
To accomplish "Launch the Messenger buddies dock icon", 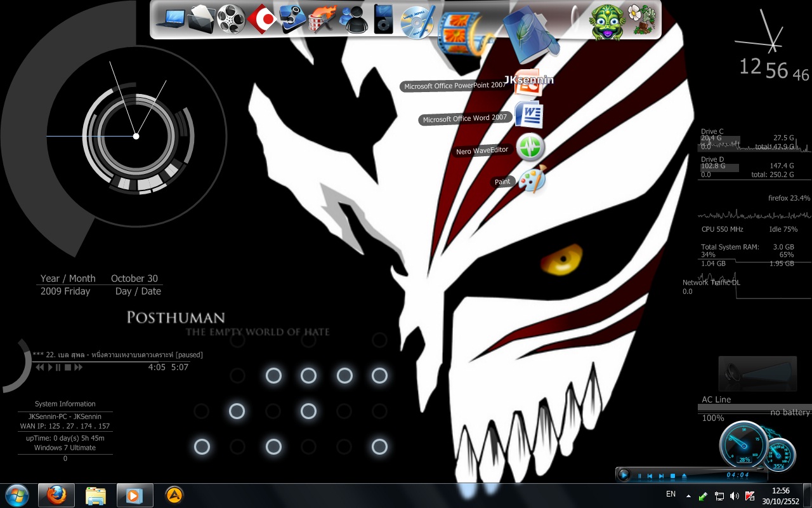I will pyautogui.click(x=353, y=20).
